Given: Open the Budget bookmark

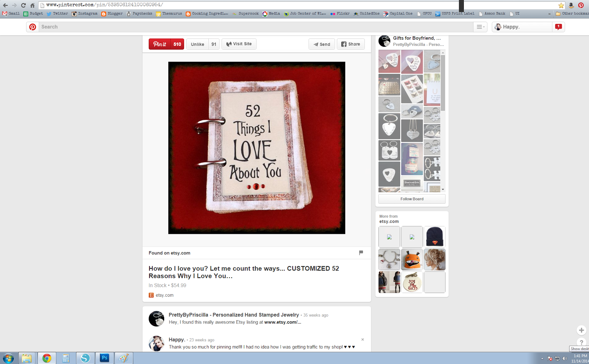Looking at the screenshot, I should (x=33, y=14).
